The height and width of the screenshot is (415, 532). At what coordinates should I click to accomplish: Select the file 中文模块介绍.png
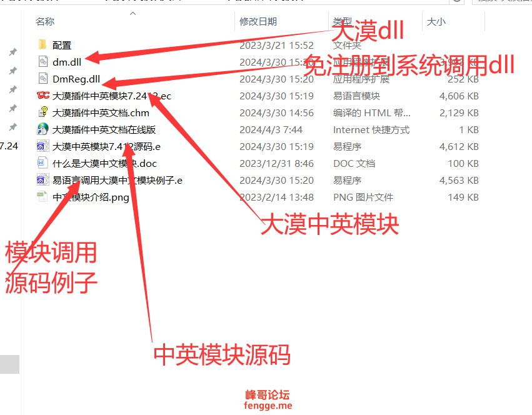click(x=91, y=197)
